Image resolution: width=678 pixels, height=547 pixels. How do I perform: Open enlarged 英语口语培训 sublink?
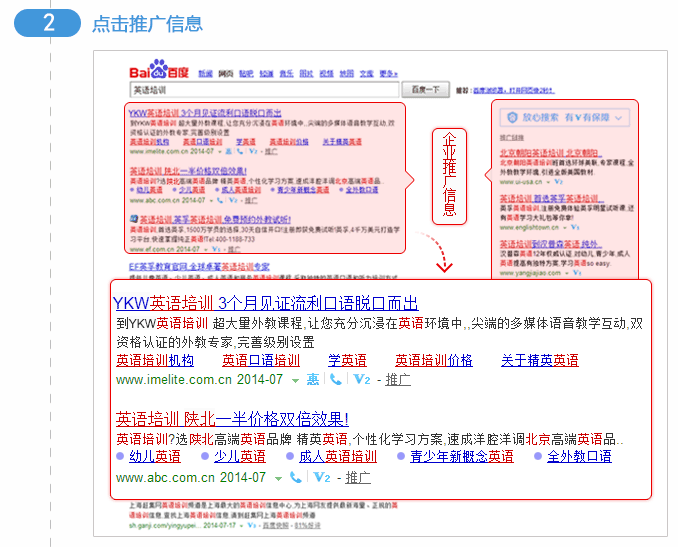point(261,360)
